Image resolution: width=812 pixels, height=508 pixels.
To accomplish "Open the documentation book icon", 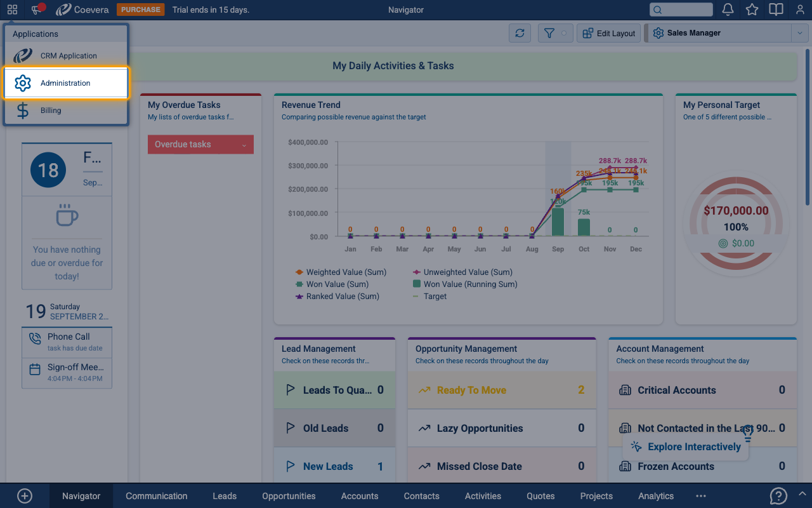I will 776,10.
